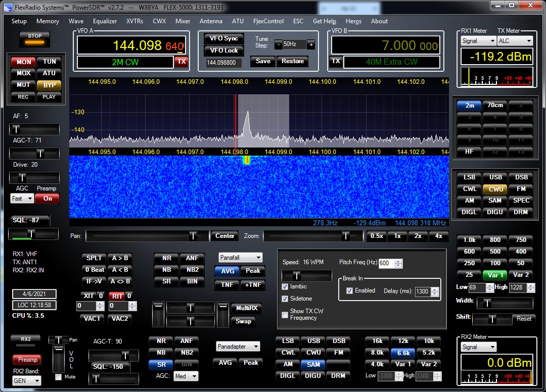Viewport: 546px width, 392px height.
Task: Open the RX2 Panadapter display dropdown
Action: 238,347
